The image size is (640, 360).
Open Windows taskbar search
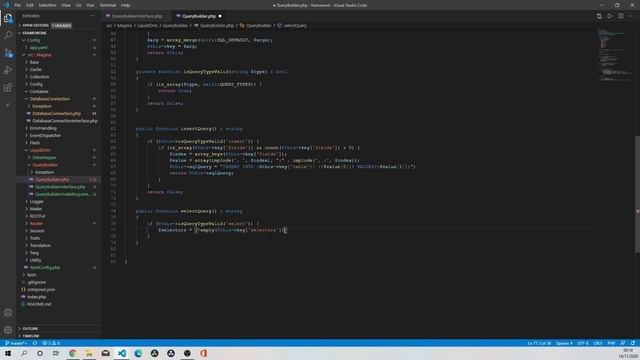(x=24, y=353)
